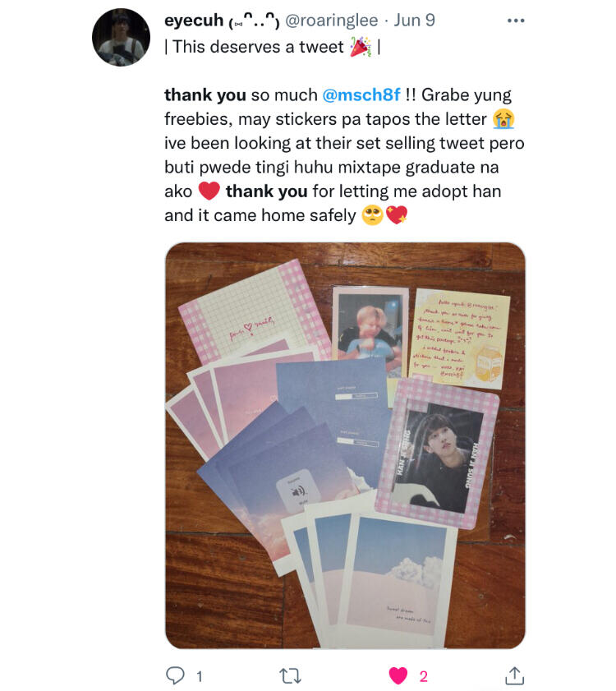Open the share icon below the photo
The height and width of the screenshot is (691, 616).
click(x=514, y=675)
